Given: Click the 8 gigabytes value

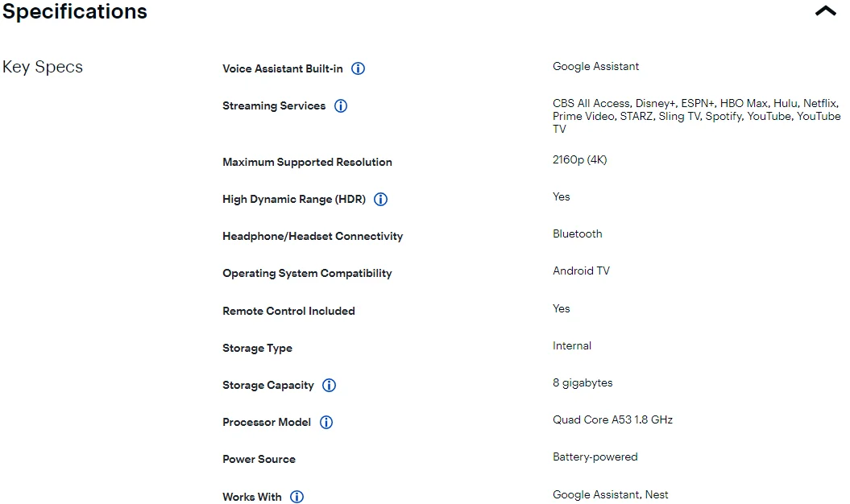Looking at the screenshot, I should point(583,383).
